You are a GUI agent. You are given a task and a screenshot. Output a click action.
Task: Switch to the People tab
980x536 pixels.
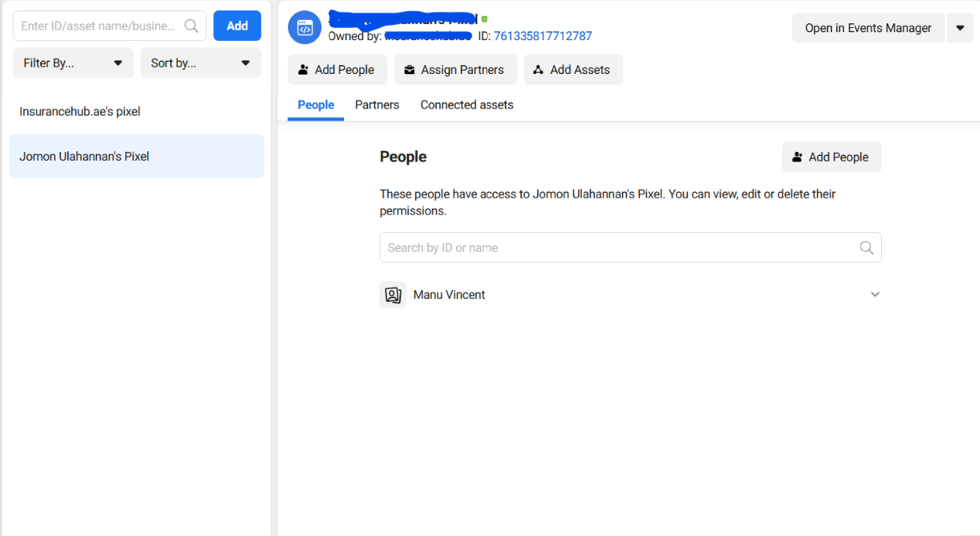[316, 104]
